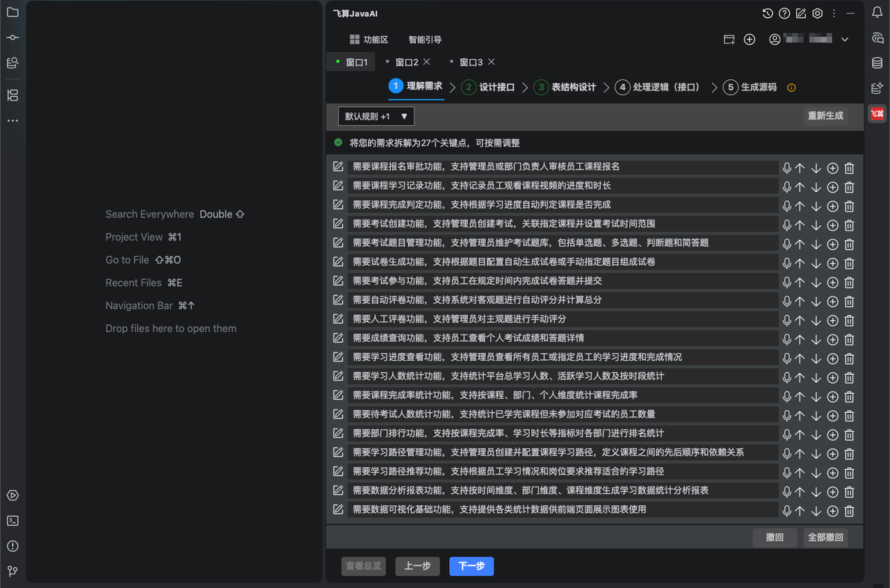
Task: Open the Commit tool window icon
Action: (x=13, y=38)
